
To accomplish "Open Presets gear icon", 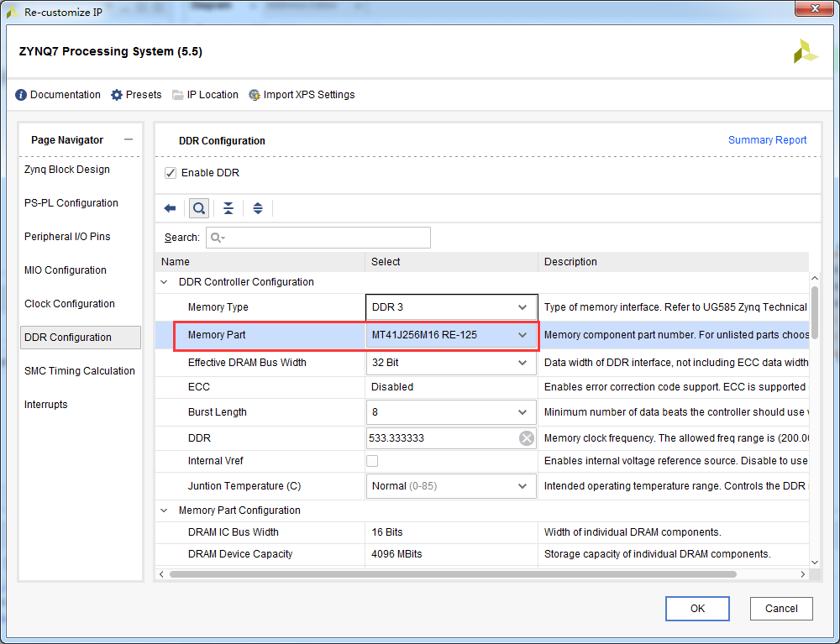I will 116,95.
